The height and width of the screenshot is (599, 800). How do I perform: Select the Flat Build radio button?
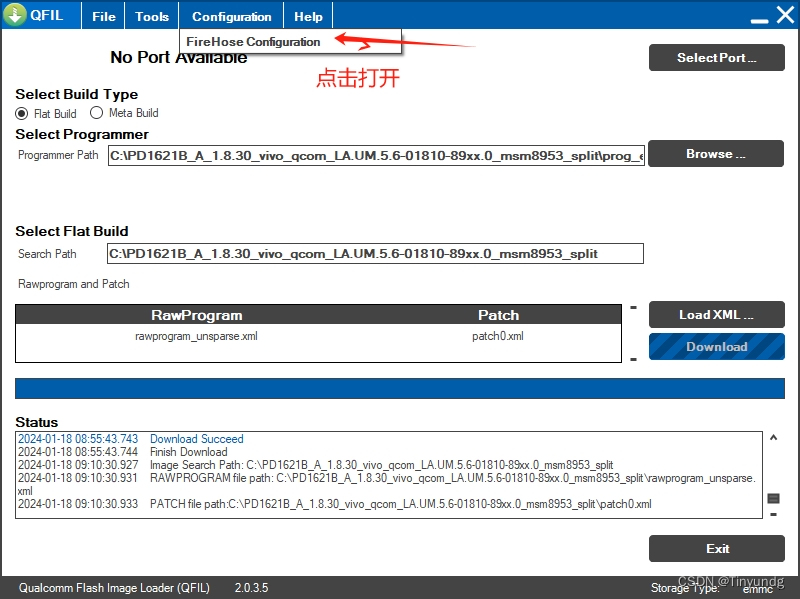pos(21,113)
